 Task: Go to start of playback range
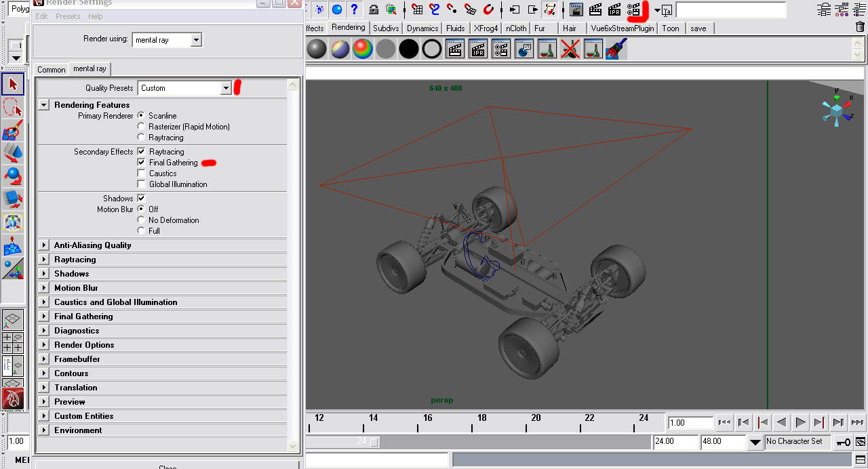click(x=724, y=423)
